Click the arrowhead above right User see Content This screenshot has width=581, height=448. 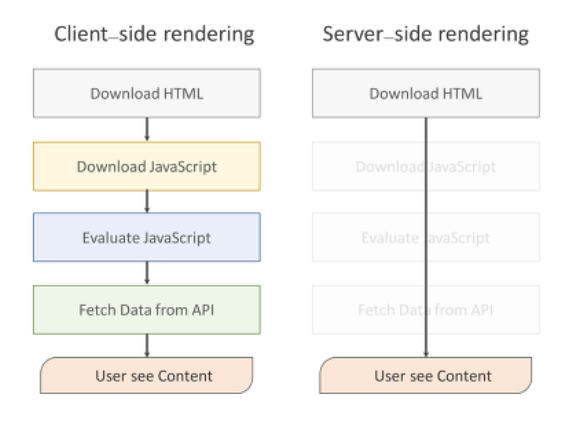426,354
